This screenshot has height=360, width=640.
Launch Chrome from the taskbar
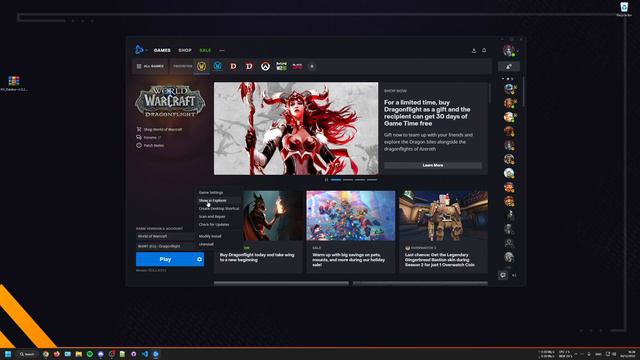(46, 354)
